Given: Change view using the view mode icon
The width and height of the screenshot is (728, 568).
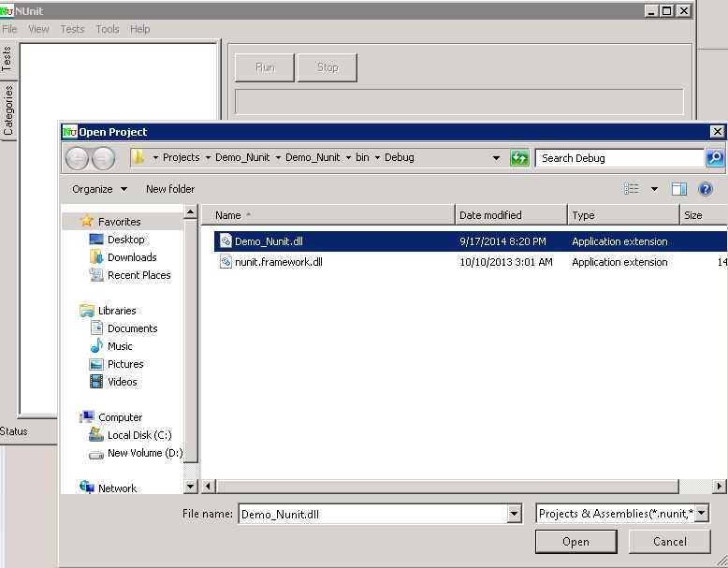Looking at the screenshot, I should (631, 189).
